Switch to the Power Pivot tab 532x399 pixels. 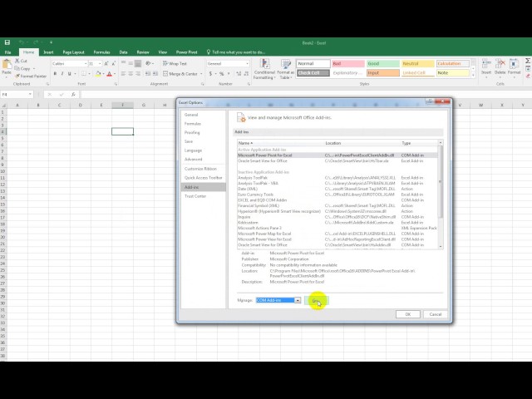(186, 52)
